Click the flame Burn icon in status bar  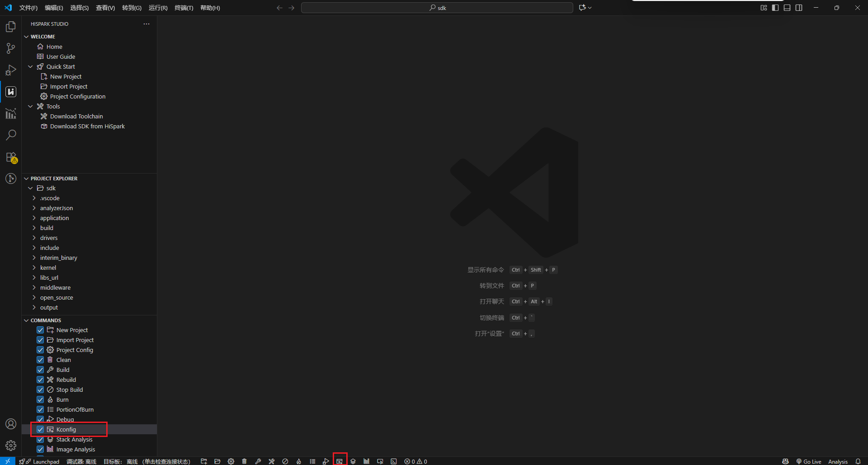[299, 461]
